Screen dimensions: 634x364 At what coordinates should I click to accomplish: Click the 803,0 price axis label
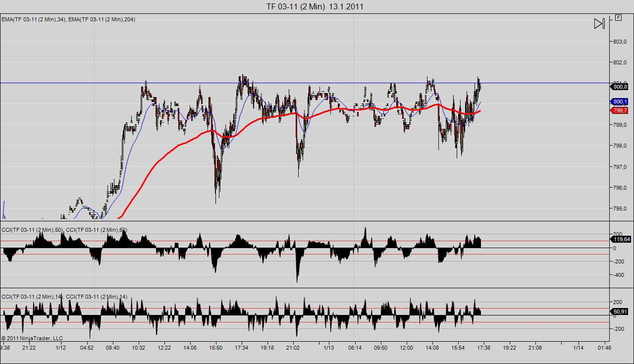pyautogui.click(x=620, y=42)
